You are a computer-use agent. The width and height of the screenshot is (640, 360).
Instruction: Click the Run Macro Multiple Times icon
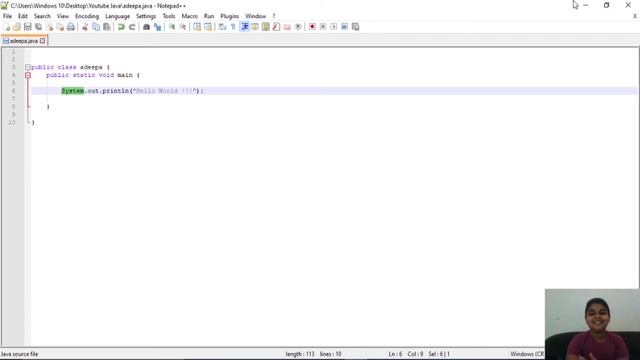click(x=344, y=27)
